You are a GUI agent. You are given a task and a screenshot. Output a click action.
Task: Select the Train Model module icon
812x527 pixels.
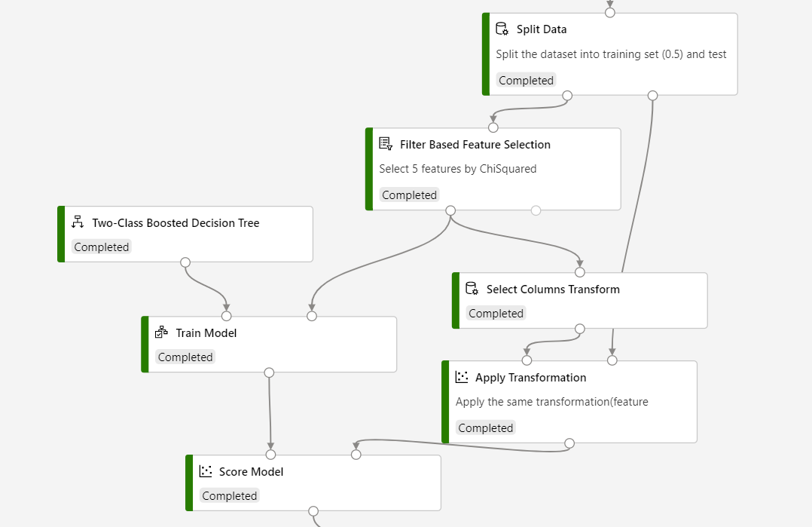click(160, 332)
